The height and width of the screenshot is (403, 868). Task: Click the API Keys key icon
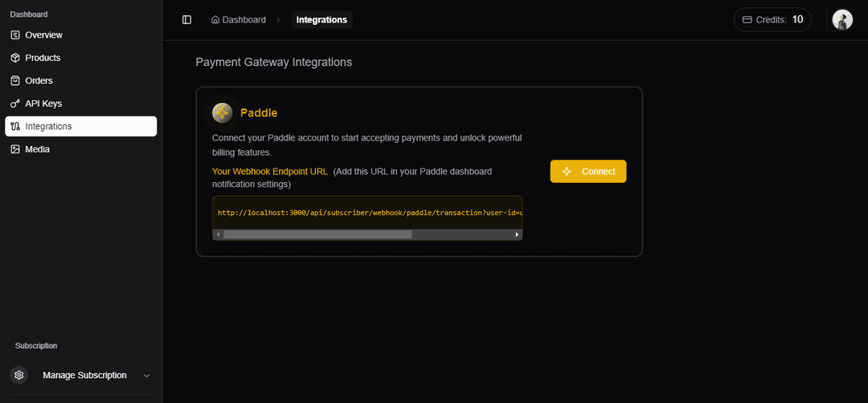click(15, 104)
